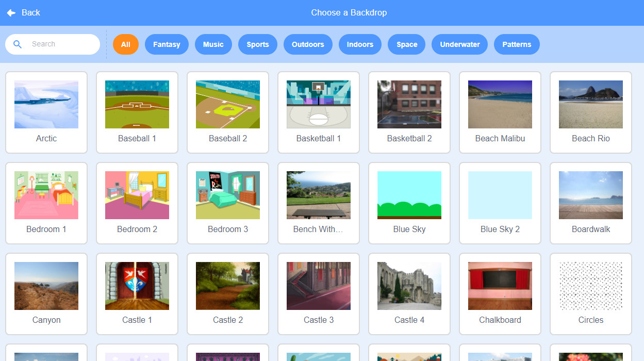Click the "Baseball 2" label text
The height and width of the screenshot is (361, 644).
(x=228, y=139)
